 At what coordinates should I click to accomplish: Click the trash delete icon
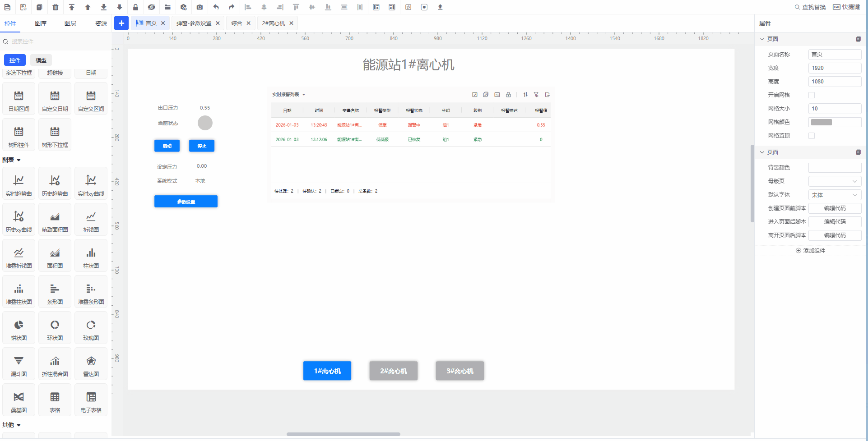(56, 7)
